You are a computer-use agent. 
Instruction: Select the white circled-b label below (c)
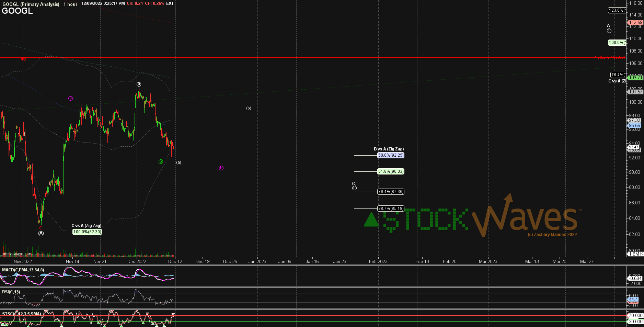tap(354, 188)
